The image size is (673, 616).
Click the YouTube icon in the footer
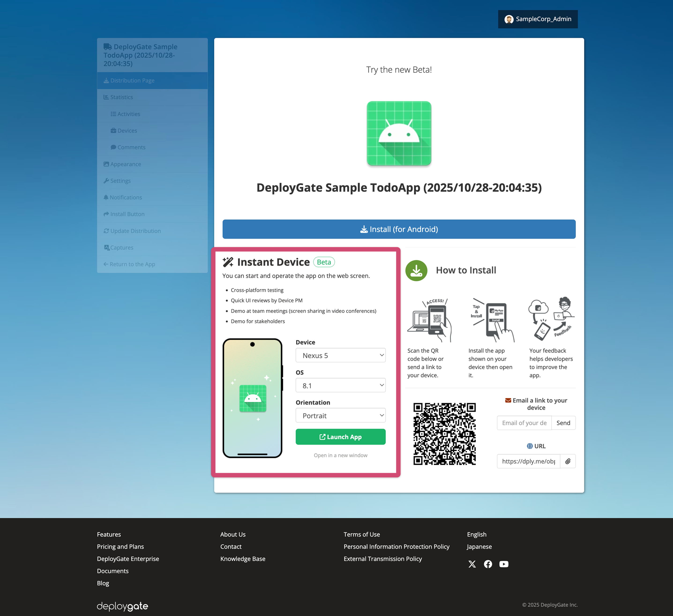[x=504, y=564]
